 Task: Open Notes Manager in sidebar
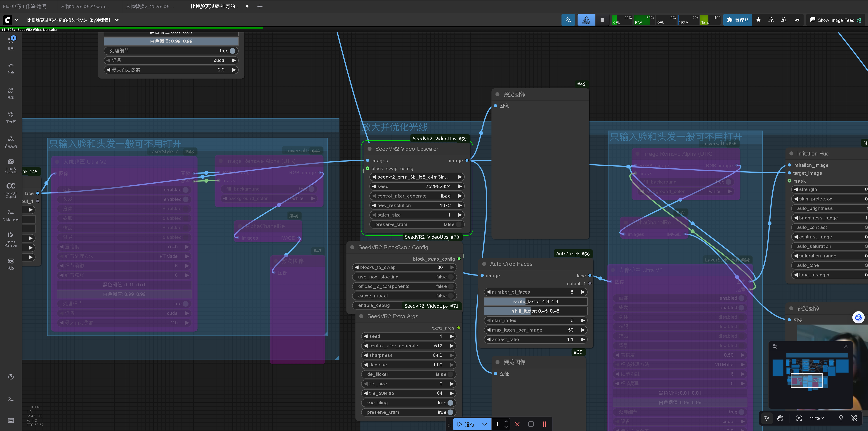pyautogui.click(x=11, y=239)
